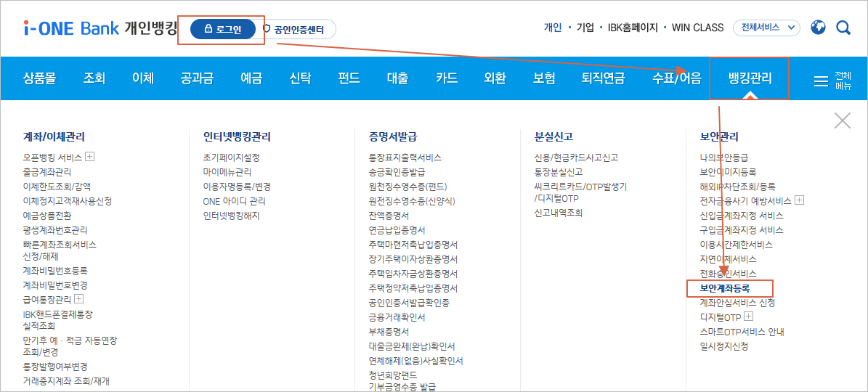Open the 예금 menu
Image resolution: width=868 pixels, height=392 pixels.
(251, 78)
